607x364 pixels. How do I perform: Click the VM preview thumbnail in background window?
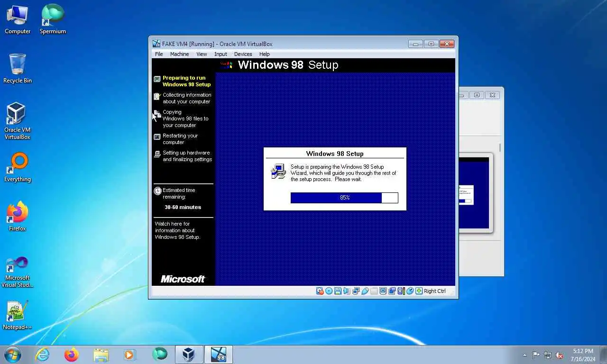474,193
